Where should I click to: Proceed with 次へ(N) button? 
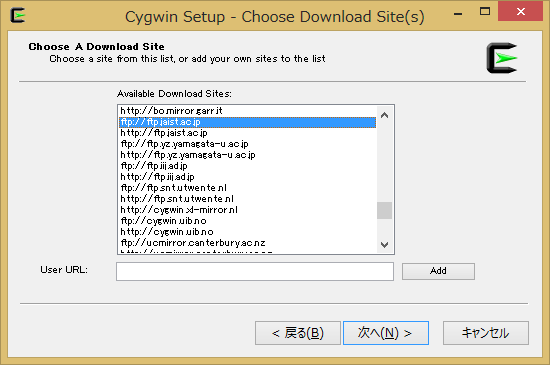pos(386,333)
